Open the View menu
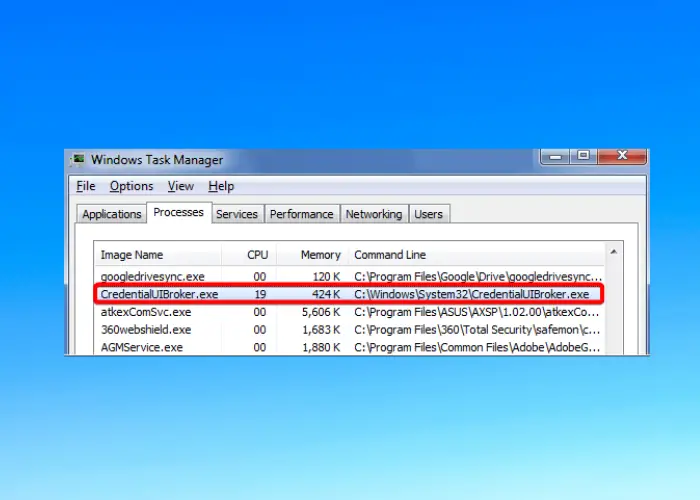Image resolution: width=700 pixels, height=500 pixels. 181,186
